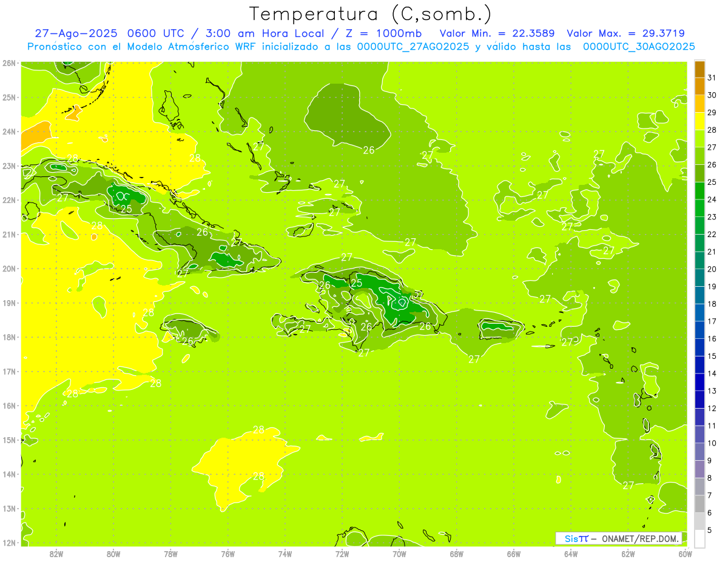Click the '80W' longitude axis label
The height and width of the screenshot is (562, 728).
(x=113, y=554)
